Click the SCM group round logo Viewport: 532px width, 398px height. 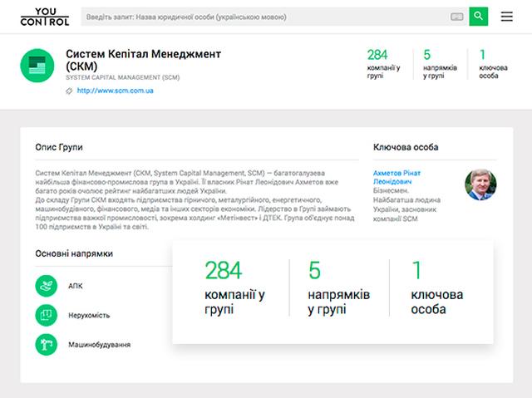pos(37,66)
